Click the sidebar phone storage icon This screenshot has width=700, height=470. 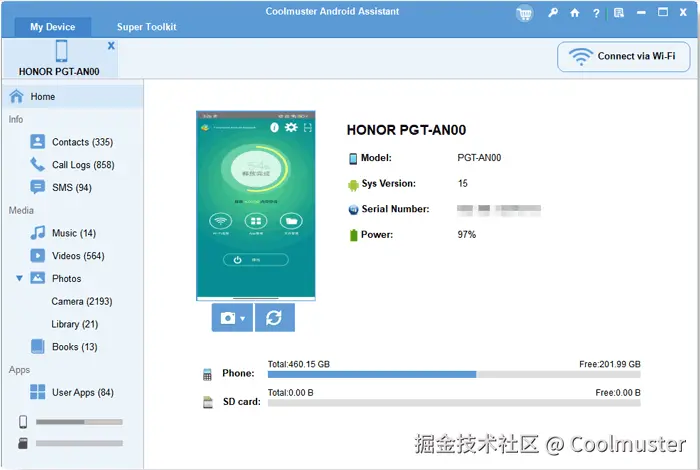tap(23, 422)
